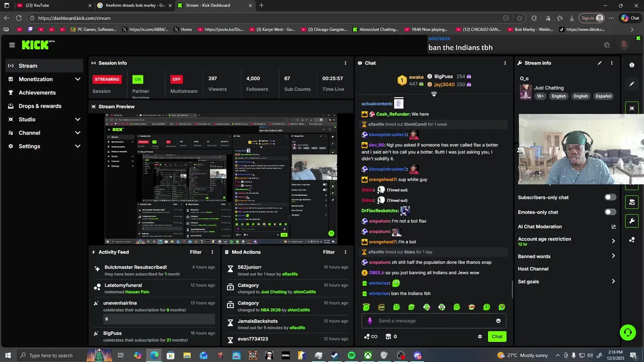Collapse the chat leaderboard arrow
The width and height of the screenshot is (644, 362).
pyautogui.click(x=434, y=94)
